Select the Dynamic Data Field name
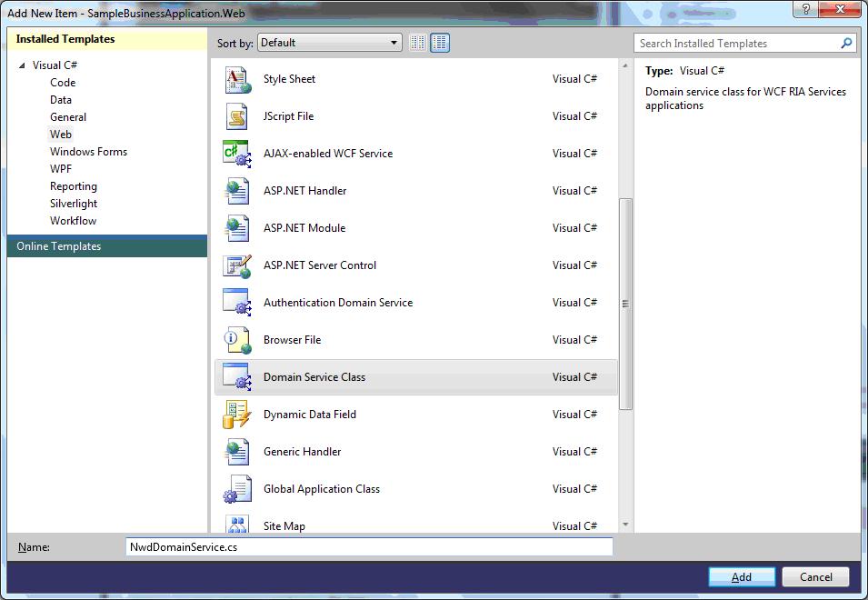The width and height of the screenshot is (868, 600). pos(310,414)
